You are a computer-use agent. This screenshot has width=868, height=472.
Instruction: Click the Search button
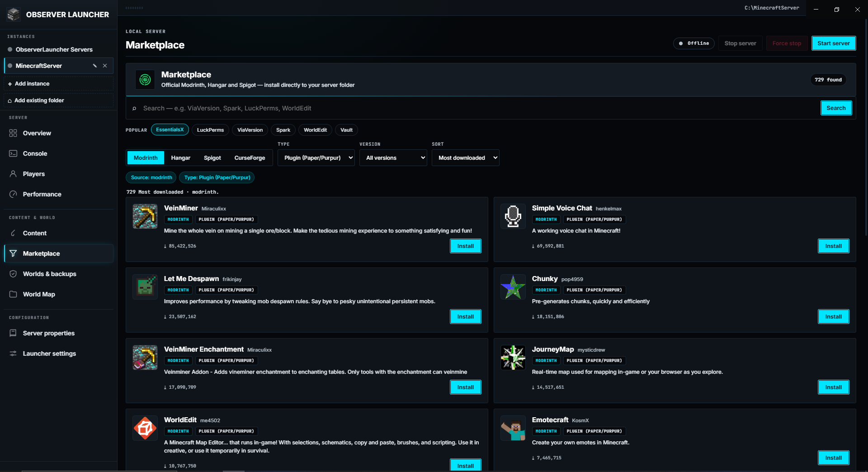pos(836,108)
